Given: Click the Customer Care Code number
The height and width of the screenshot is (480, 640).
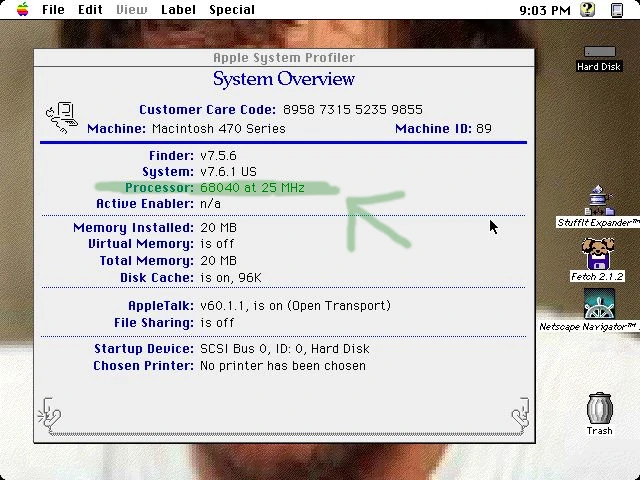Looking at the screenshot, I should [352, 110].
